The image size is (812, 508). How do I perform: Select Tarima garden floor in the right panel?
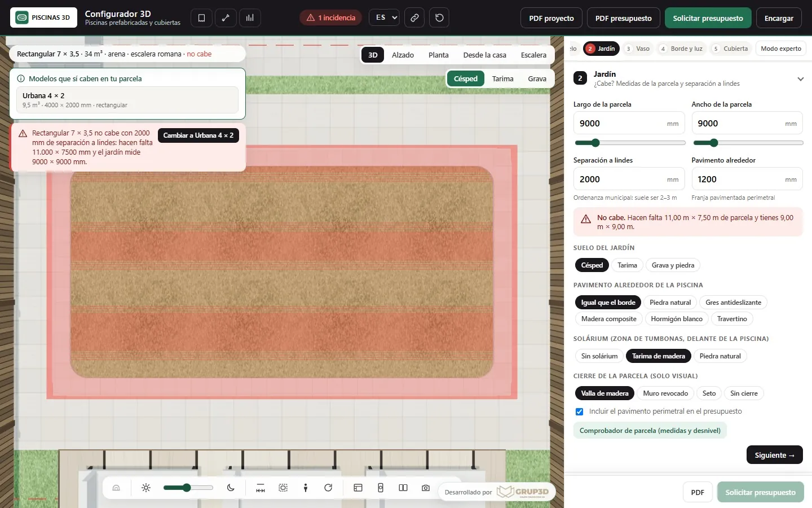[627, 265]
